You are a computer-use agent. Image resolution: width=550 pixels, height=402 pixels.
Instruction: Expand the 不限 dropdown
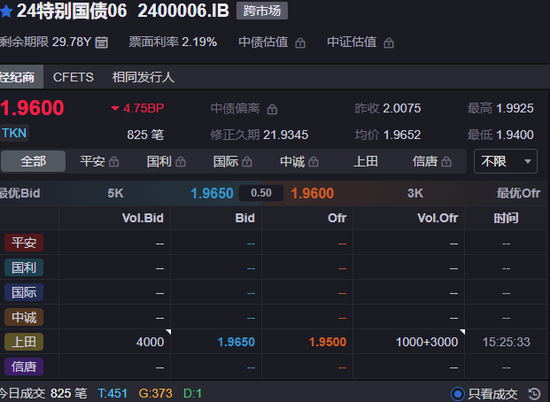tap(505, 161)
